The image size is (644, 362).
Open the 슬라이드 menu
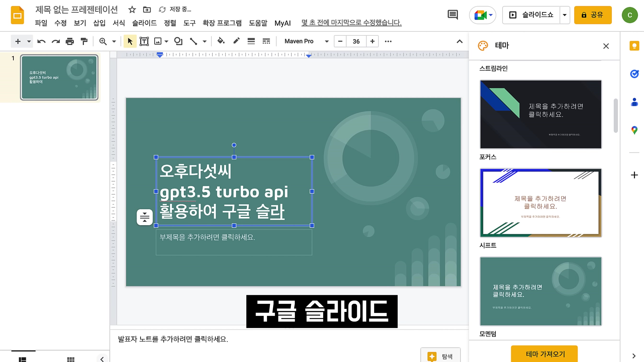[144, 23]
